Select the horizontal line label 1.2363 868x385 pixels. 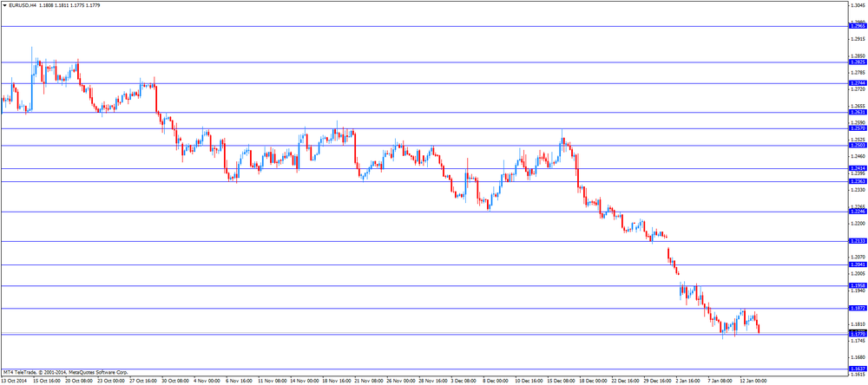click(857, 181)
